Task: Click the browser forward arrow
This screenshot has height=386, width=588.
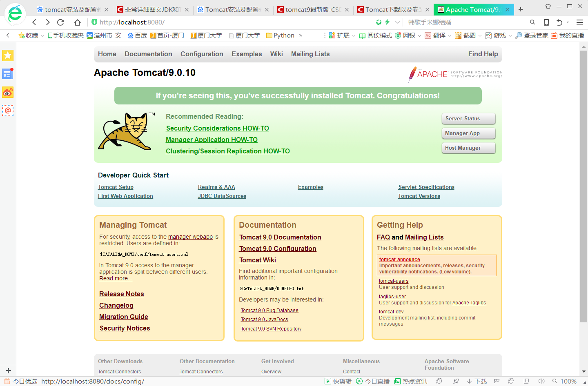Action: pyautogui.click(x=48, y=22)
